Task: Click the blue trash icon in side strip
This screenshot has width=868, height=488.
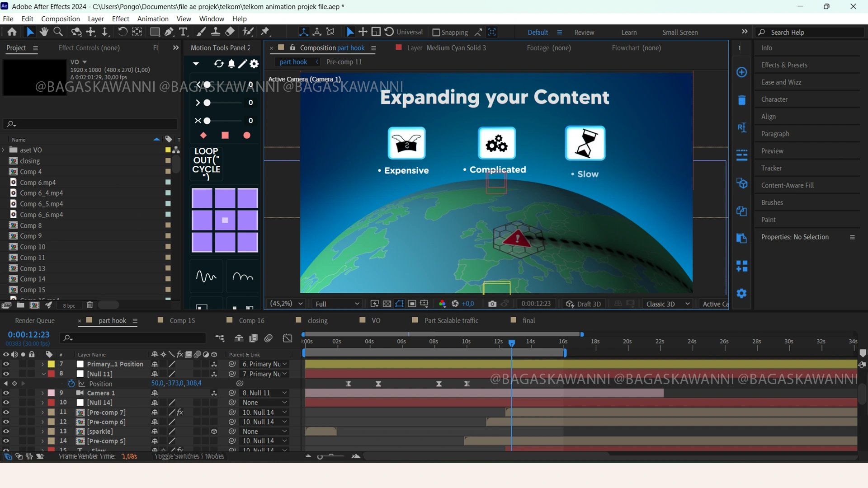Action: 742,100
